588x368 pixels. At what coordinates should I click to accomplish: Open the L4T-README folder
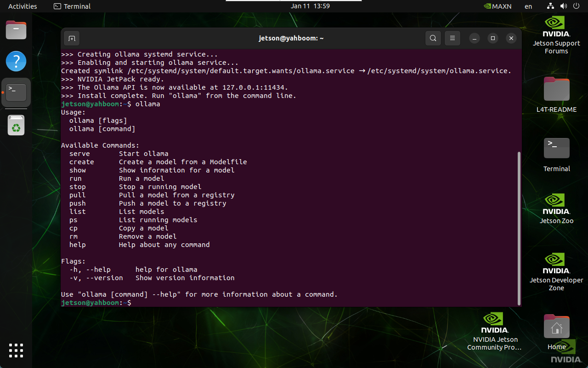556,95
